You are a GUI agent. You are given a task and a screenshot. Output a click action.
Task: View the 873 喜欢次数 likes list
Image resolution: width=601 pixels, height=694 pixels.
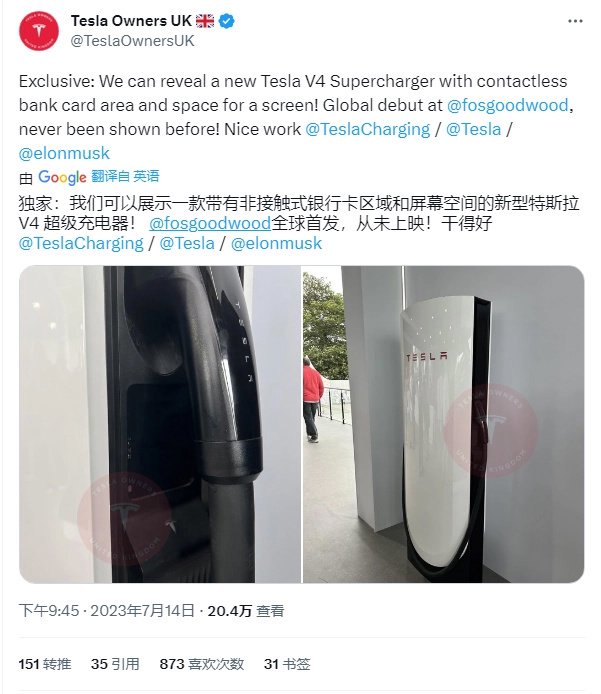click(202, 664)
